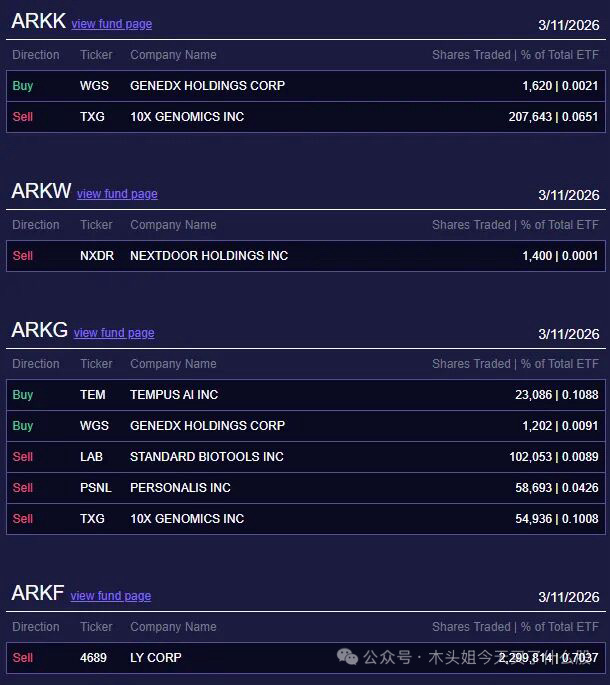Open ARKG view fund page link
This screenshot has width=610, height=685.
click(114, 332)
